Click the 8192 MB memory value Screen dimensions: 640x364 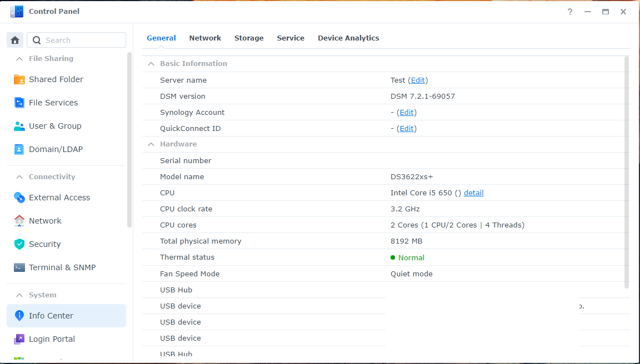tap(406, 241)
